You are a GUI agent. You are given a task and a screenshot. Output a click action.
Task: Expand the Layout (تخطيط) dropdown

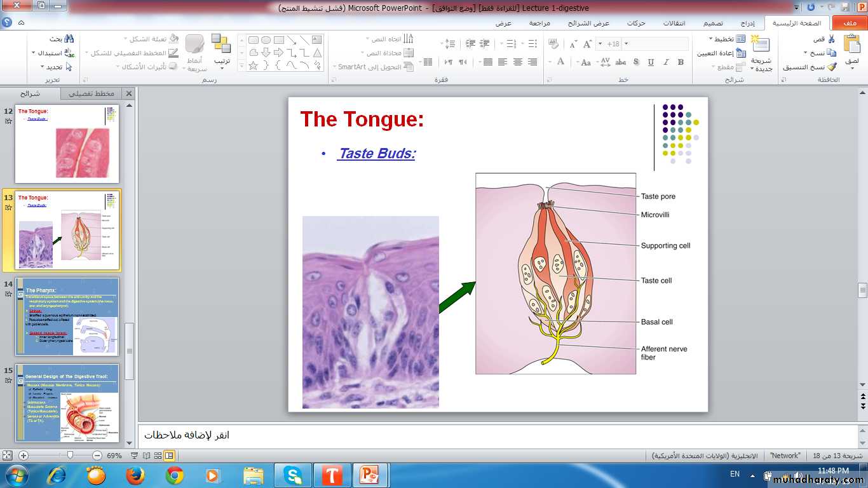point(710,39)
